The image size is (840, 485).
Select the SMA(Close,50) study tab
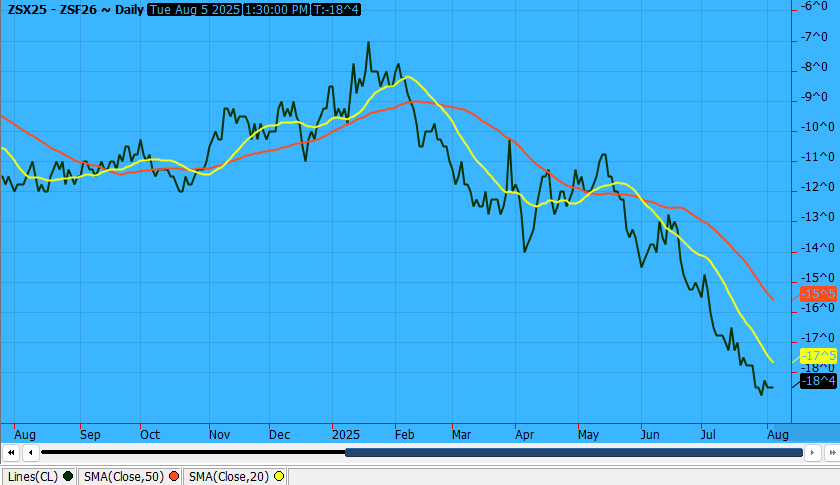[x=125, y=476]
